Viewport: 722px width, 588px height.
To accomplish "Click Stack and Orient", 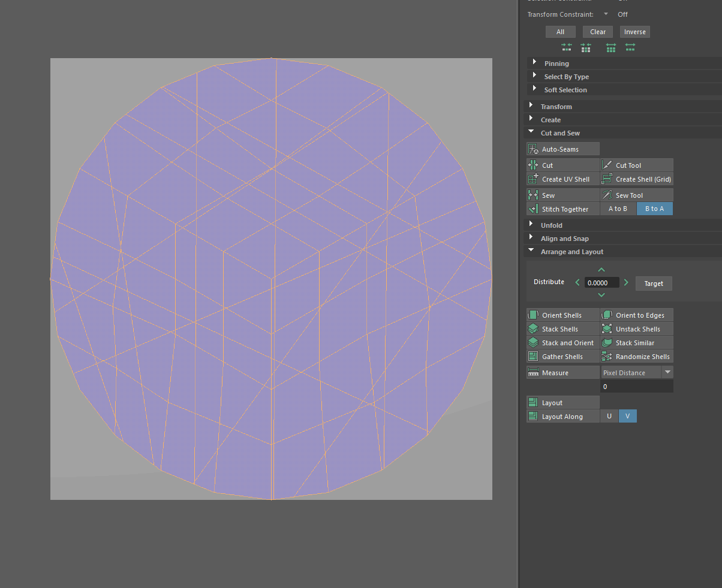I will click(563, 342).
